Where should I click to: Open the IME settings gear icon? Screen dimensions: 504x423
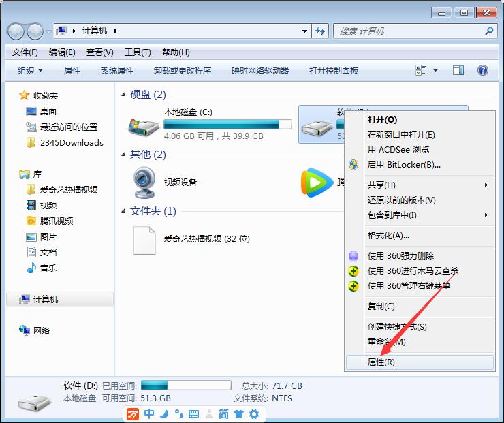tap(254, 414)
